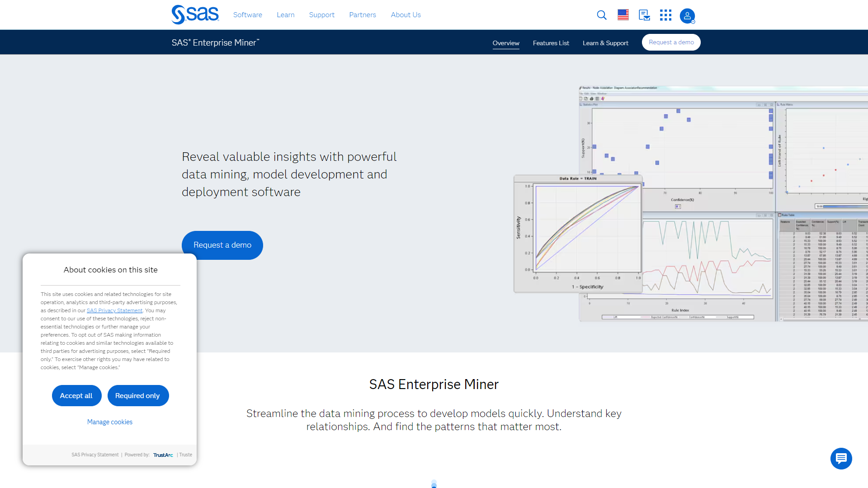This screenshot has height=488, width=868.
Task: Switch to the Features List tab
Action: click(x=551, y=43)
